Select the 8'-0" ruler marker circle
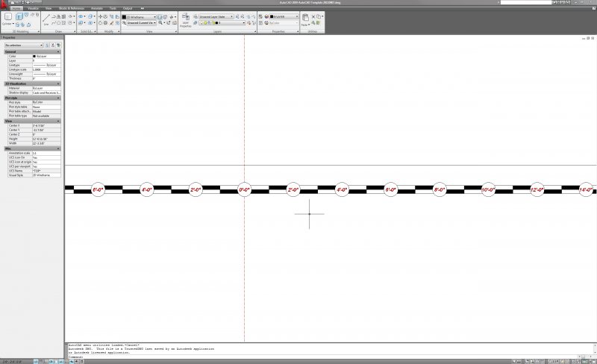 (x=440, y=189)
